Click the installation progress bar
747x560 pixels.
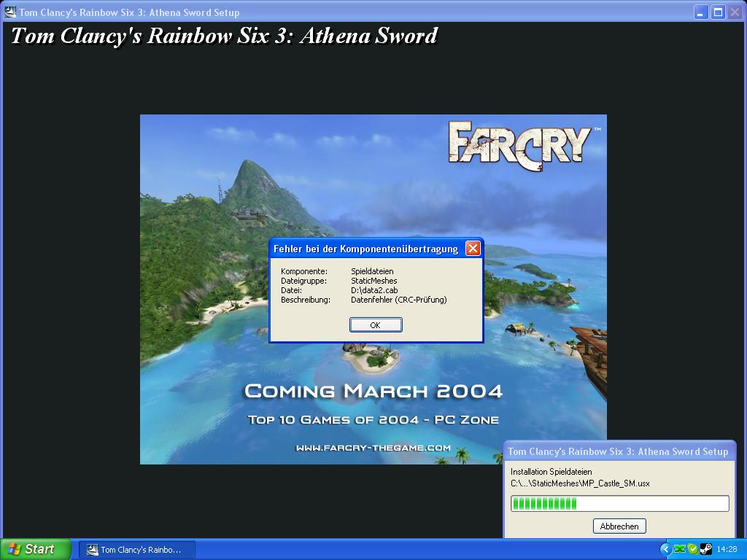coord(620,503)
